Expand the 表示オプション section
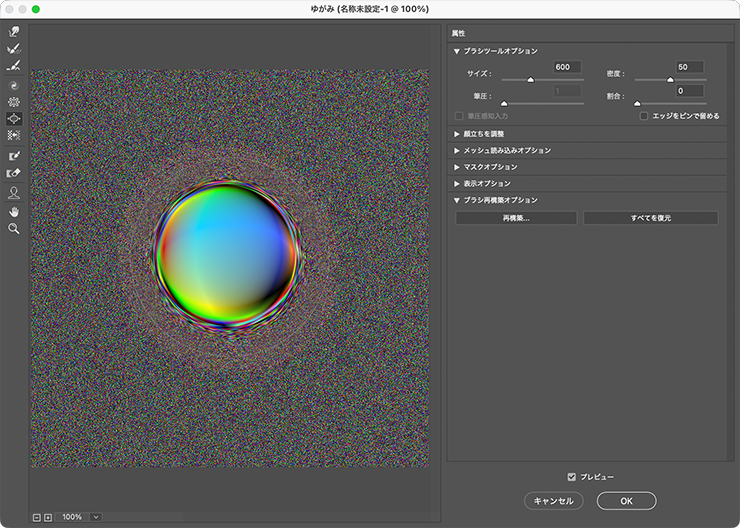 pyautogui.click(x=456, y=184)
